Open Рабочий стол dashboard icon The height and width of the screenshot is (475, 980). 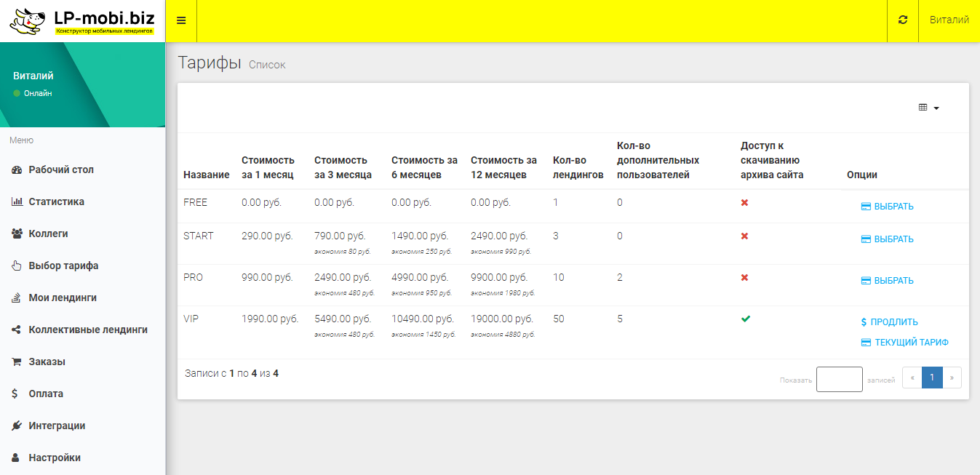17,169
